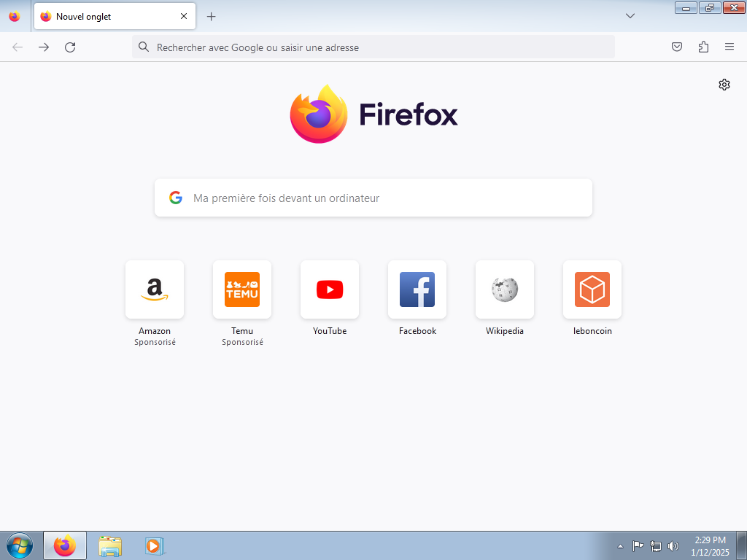747x560 pixels.
Task: Click the disabled back navigation arrow
Action: point(17,47)
